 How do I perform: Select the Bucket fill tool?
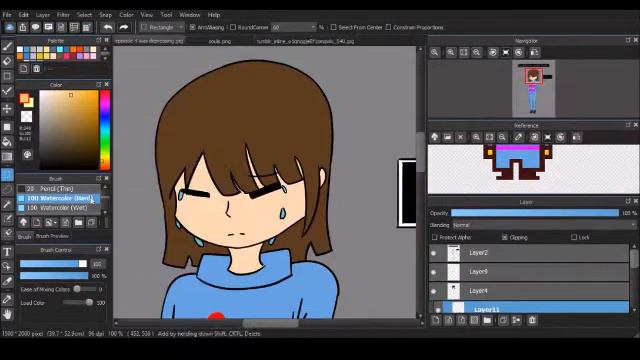coord(7,142)
